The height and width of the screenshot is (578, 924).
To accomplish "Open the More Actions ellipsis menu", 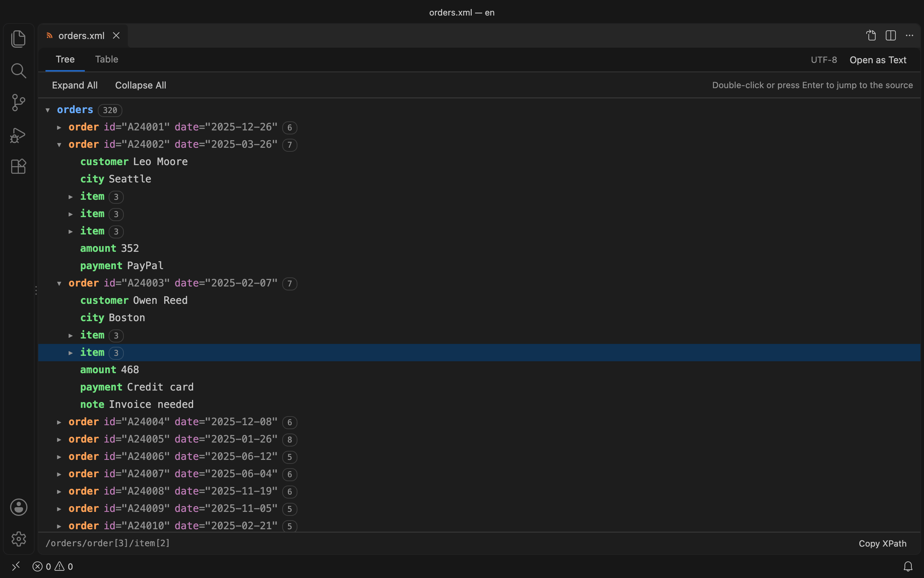I will pyautogui.click(x=910, y=35).
